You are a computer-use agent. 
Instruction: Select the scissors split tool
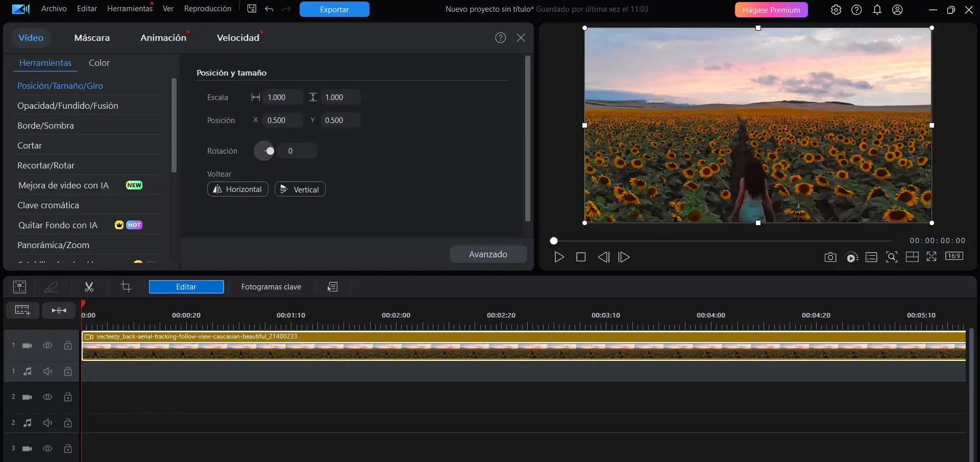click(89, 287)
